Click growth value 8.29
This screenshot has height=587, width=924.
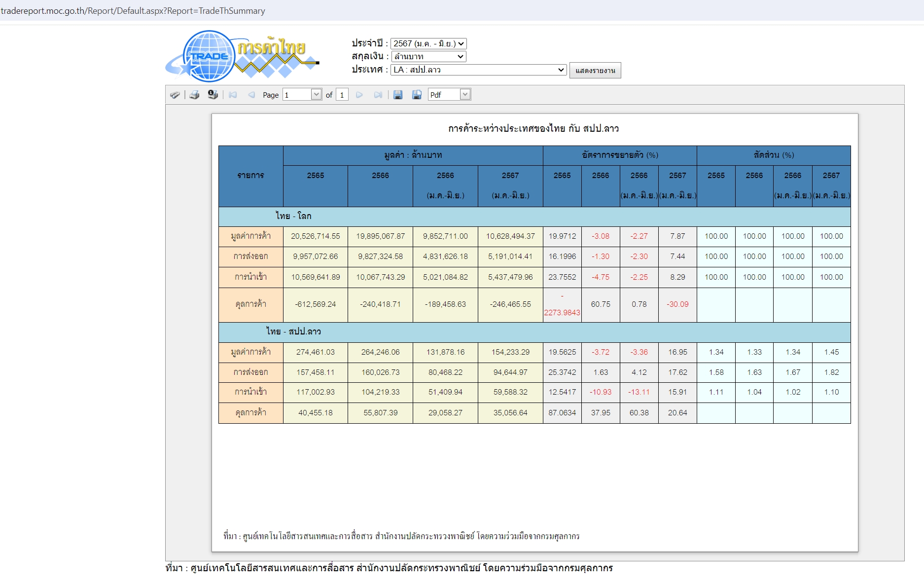pyautogui.click(x=677, y=277)
